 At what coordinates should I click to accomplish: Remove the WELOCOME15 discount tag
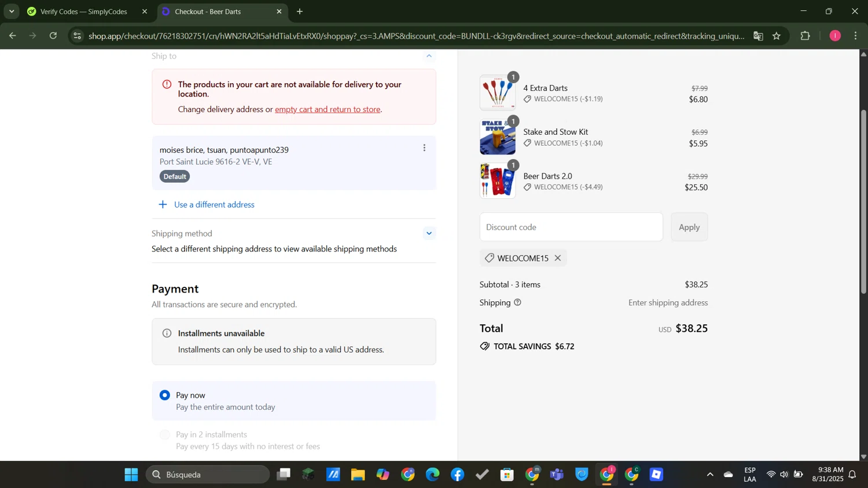point(558,258)
